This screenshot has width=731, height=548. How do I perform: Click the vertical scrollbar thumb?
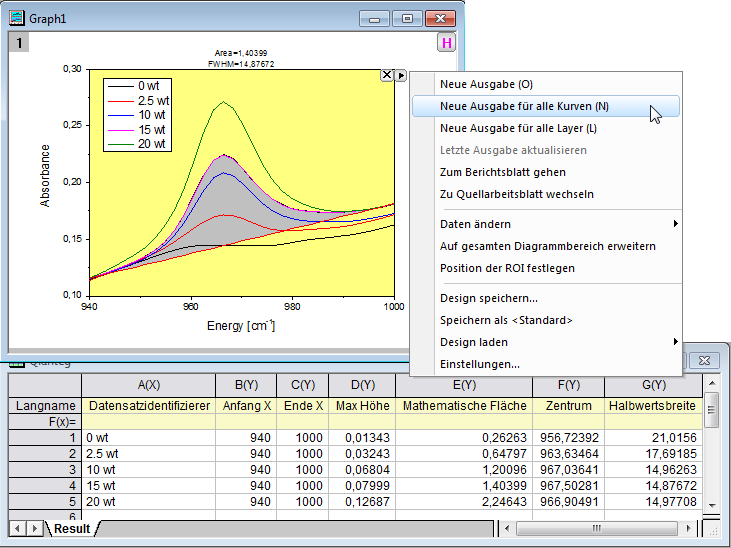[x=711, y=410]
